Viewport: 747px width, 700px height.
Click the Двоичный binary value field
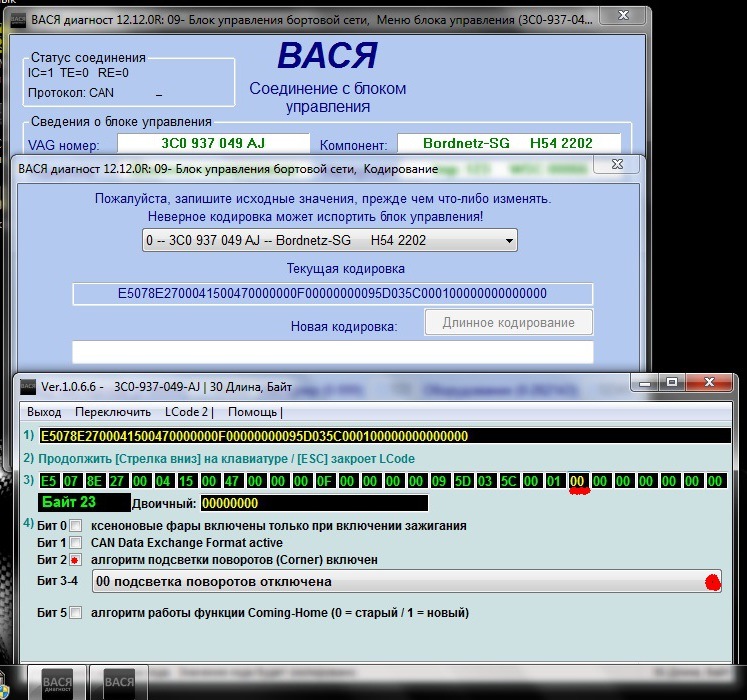point(314,503)
